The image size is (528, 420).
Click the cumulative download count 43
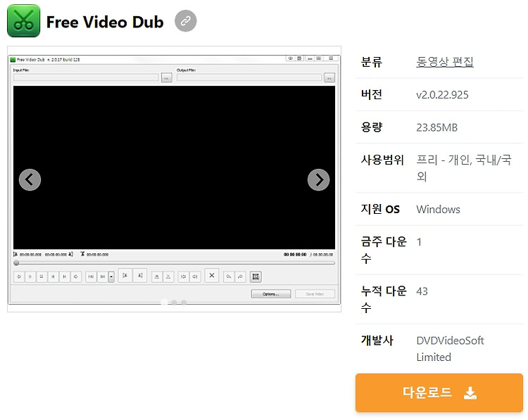tap(422, 291)
